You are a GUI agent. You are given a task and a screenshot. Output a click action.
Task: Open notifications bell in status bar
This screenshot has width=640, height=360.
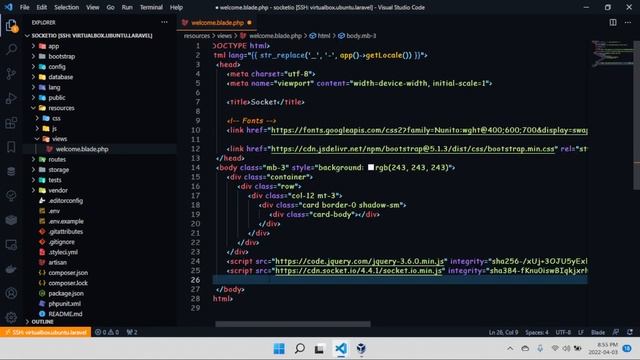(630, 332)
